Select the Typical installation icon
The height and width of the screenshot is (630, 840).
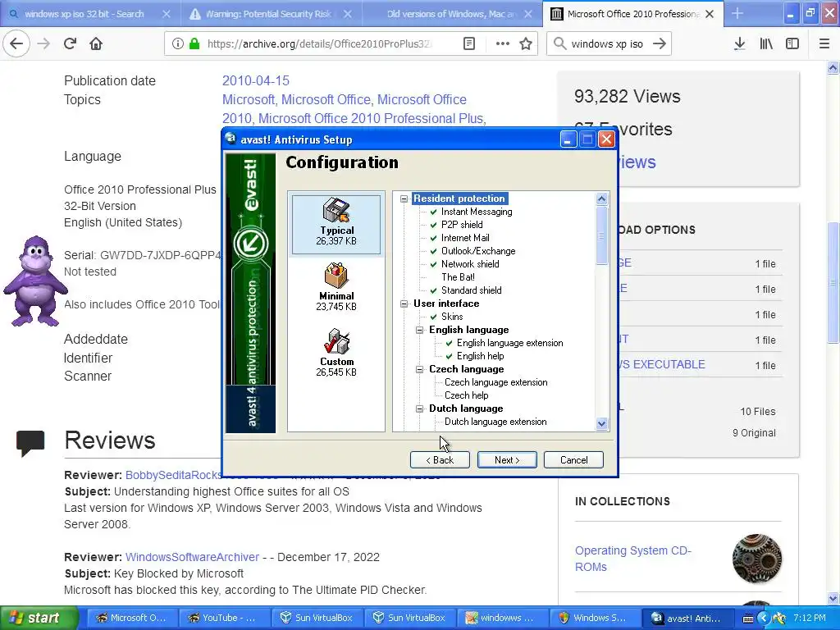(336, 210)
